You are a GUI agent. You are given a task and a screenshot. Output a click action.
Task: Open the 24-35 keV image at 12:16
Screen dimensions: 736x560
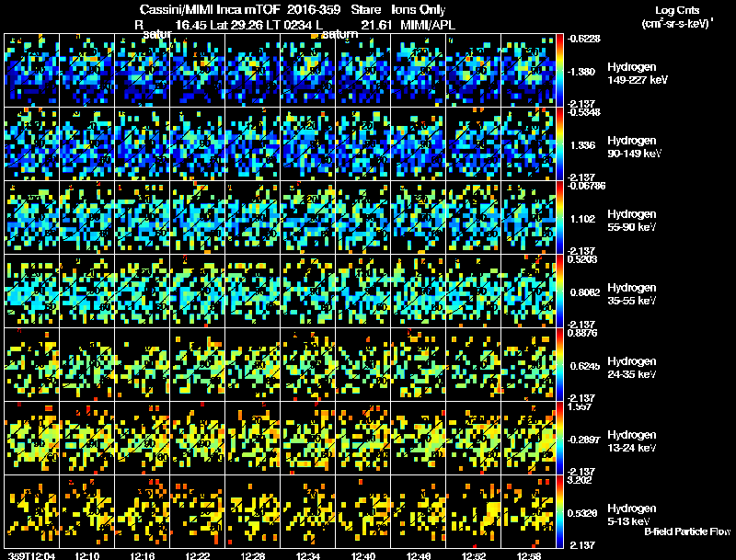point(143,365)
